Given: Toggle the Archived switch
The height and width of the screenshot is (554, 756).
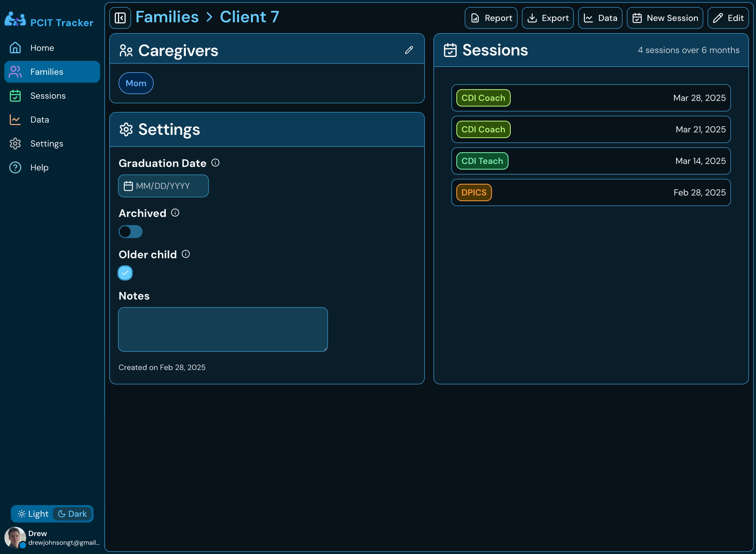Looking at the screenshot, I should pos(131,231).
